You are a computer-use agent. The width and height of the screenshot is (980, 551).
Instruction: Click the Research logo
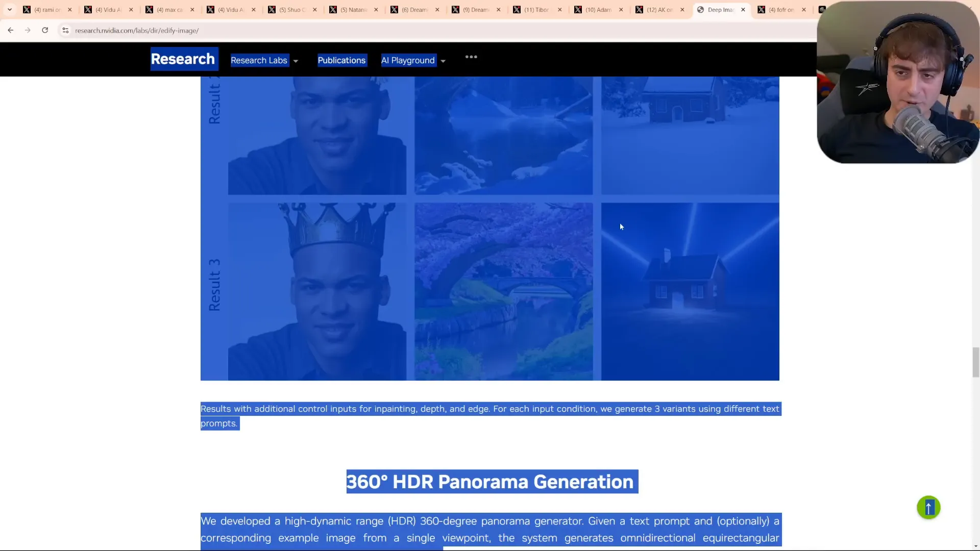click(x=184, y=59)
